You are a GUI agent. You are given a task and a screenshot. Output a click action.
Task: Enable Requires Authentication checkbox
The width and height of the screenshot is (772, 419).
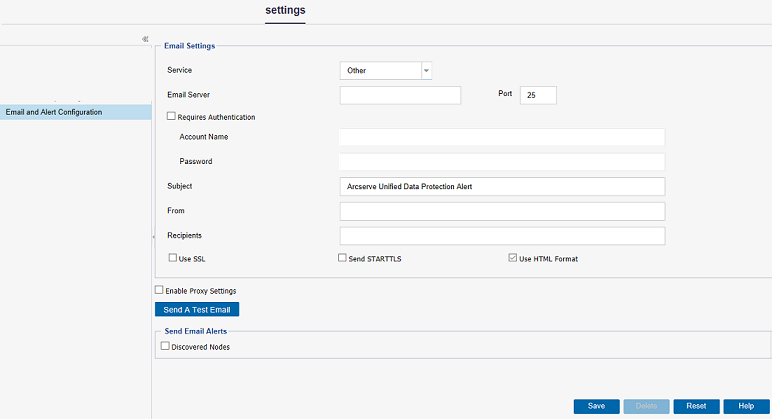click(x=171, y=116)
